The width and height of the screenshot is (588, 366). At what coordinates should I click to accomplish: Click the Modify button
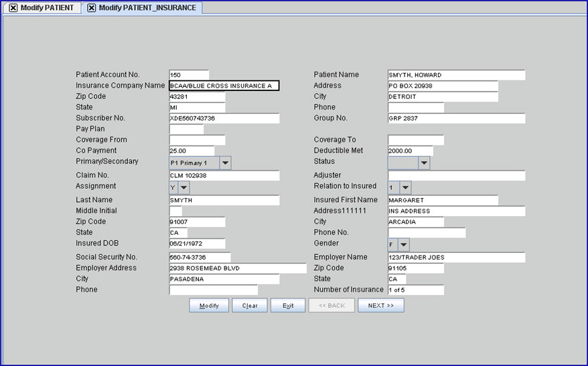(209, 305)
